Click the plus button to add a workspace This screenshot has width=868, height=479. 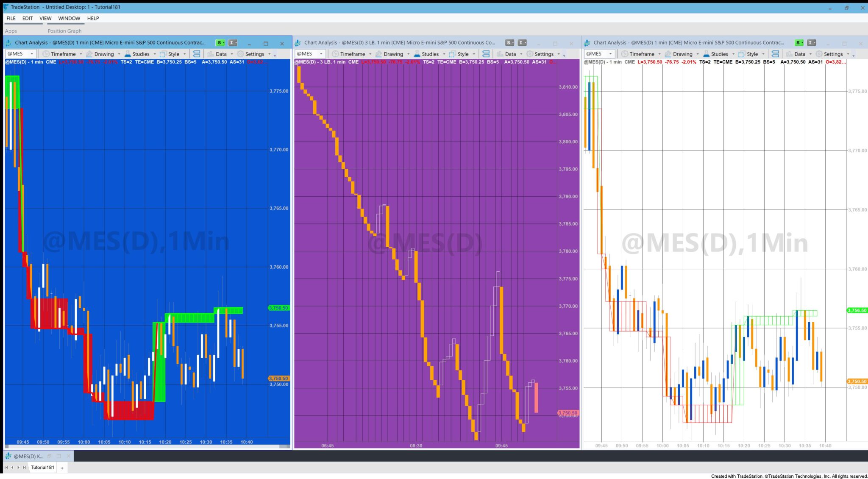61,468
